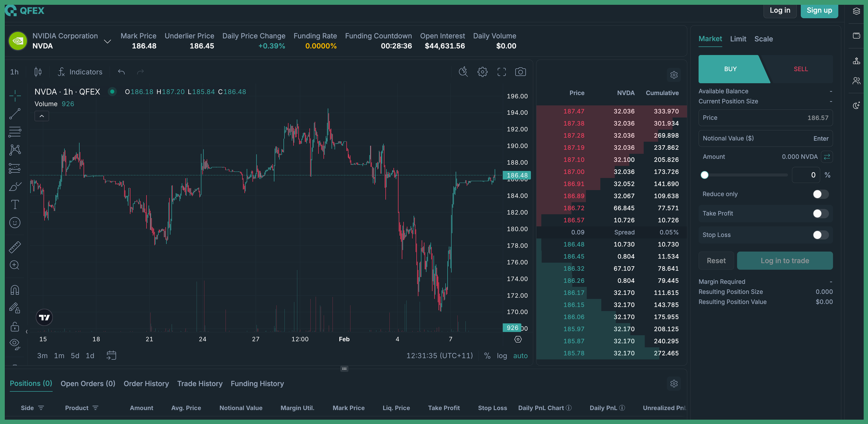Select the Fibonacci retracement lines tool
This screenshot has height=424, width=868.
point(15,132)
